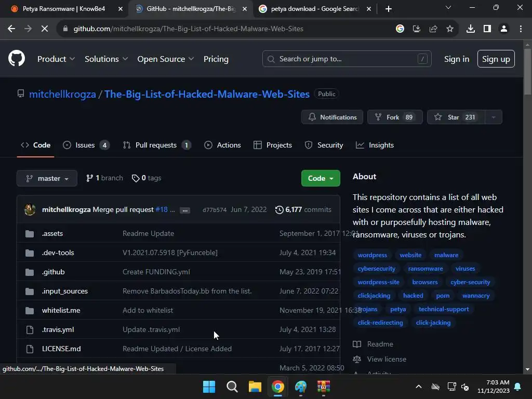Expand the Open Source menu
Viewport: 532px width, 399px height.
pyautogui.click(x=166, y=59)
